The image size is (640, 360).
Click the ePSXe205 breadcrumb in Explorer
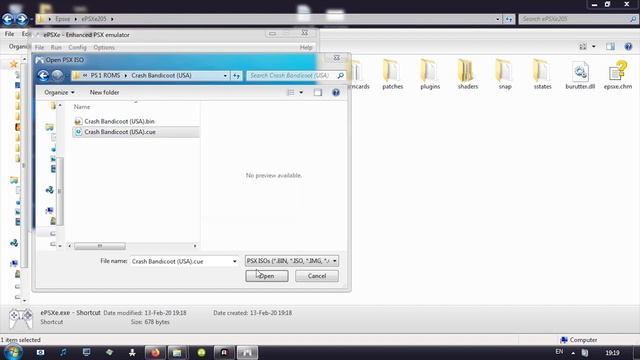(93, 19)
